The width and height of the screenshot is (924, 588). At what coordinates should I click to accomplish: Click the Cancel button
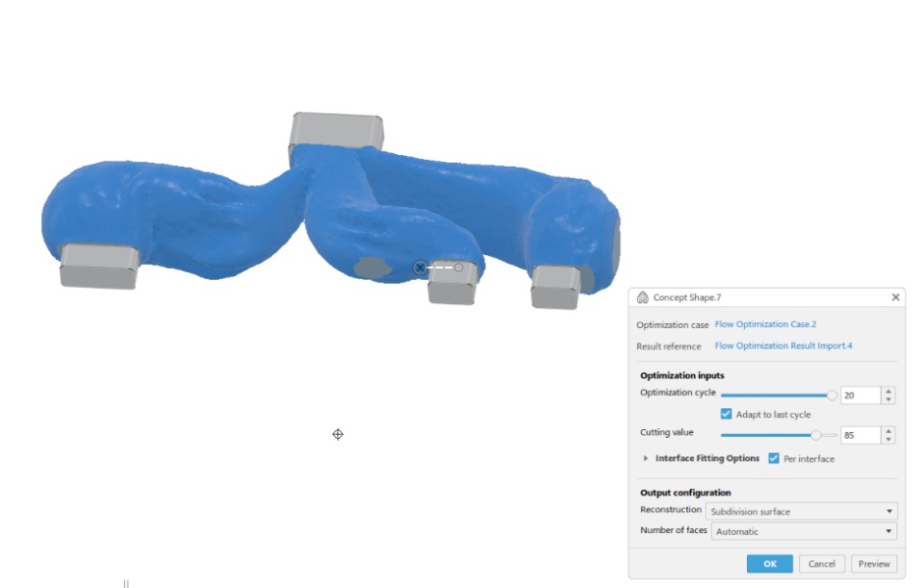822,564
